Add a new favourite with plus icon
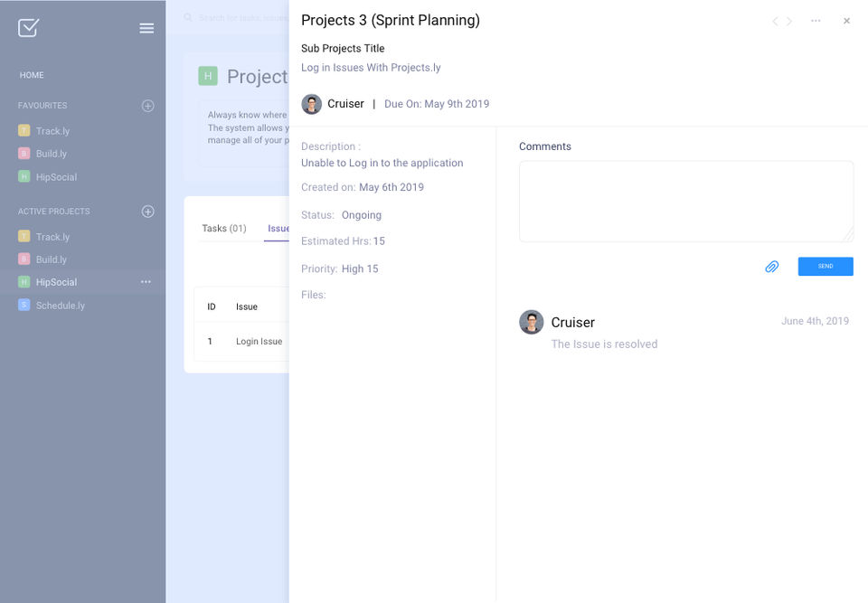The image size is (868, 603). [148, 106]
